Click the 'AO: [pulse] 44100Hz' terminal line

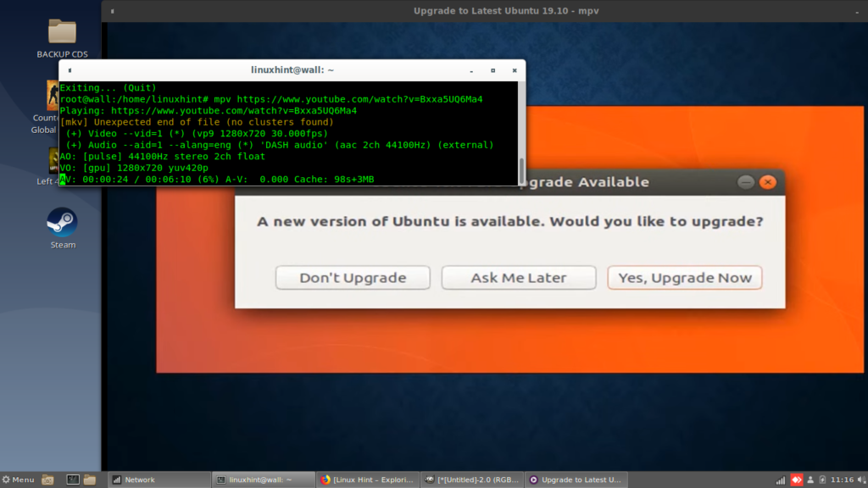[x=162, y=157]
